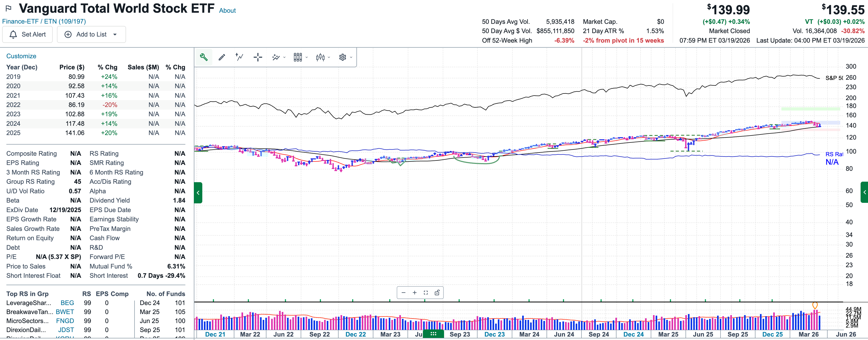This screenshot has height=340, width=868.
Task: Open the About link
Action: pyautogui.click(x=227, y=10)
